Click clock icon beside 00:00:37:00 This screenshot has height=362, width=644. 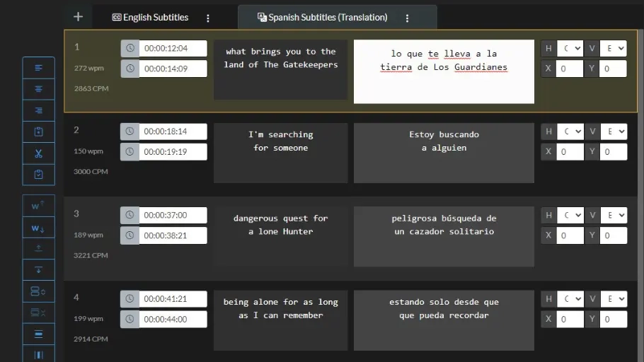point(130,215)
